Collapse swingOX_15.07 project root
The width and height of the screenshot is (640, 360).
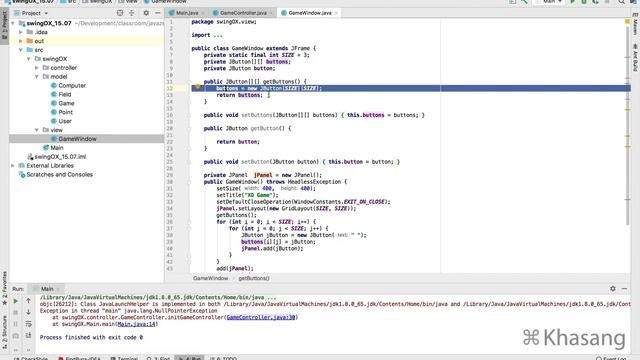tap(13, 23)
